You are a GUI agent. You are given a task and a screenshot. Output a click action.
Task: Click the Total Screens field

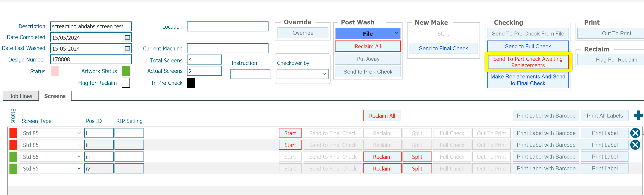tap(204, 60)
